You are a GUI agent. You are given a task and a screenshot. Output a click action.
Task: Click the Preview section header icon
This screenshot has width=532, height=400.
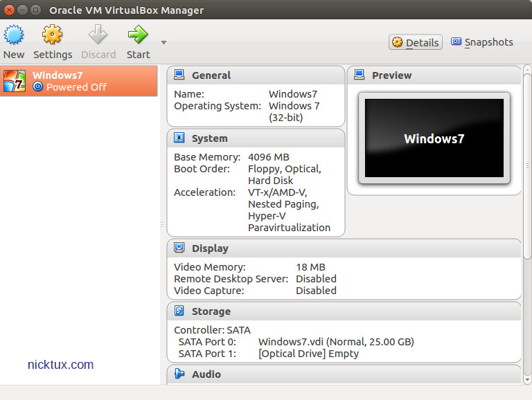(x=360, y=75)
